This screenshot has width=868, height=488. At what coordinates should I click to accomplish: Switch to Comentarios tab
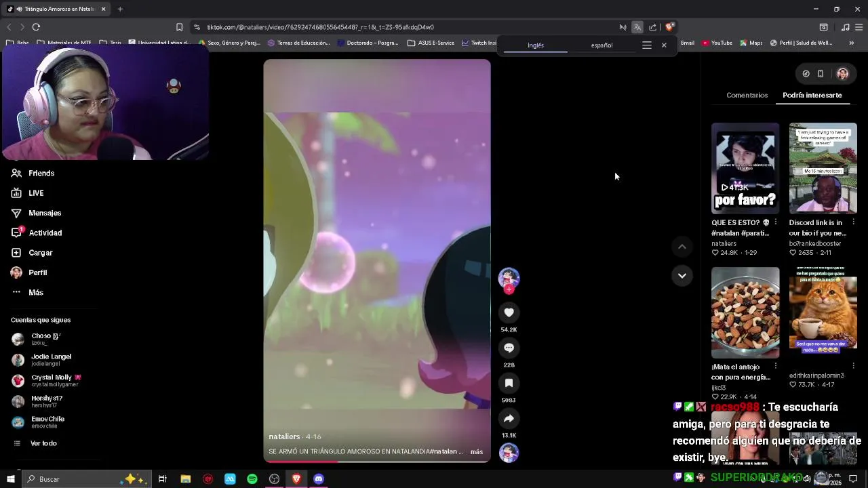[x=747, y=95]
